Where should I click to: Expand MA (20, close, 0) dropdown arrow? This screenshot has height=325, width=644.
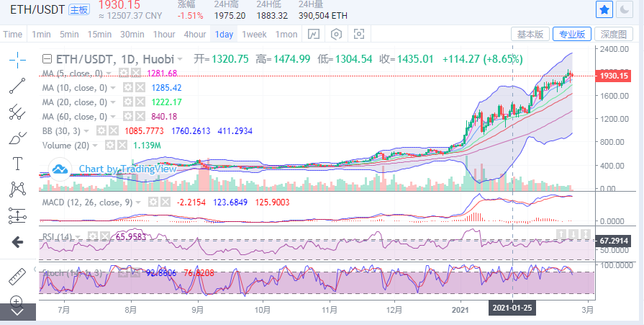(x=114, y=102)
